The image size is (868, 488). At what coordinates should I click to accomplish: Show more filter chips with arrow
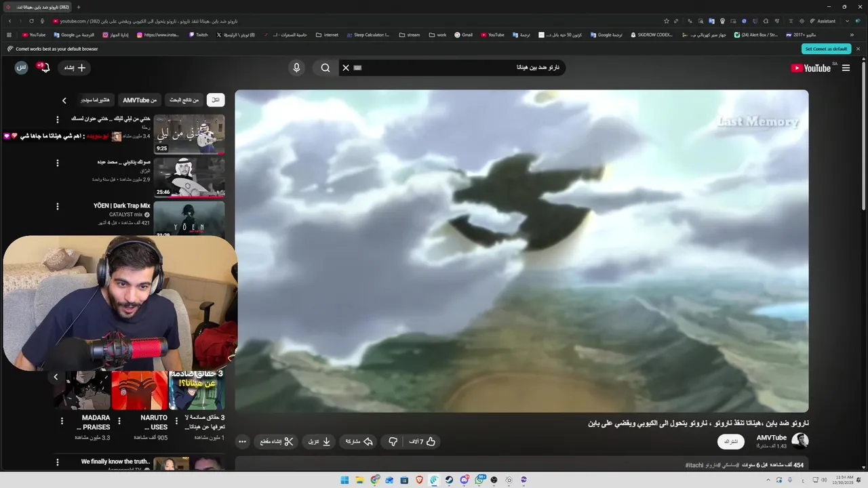pyautogui.click(x=64, y=100)
